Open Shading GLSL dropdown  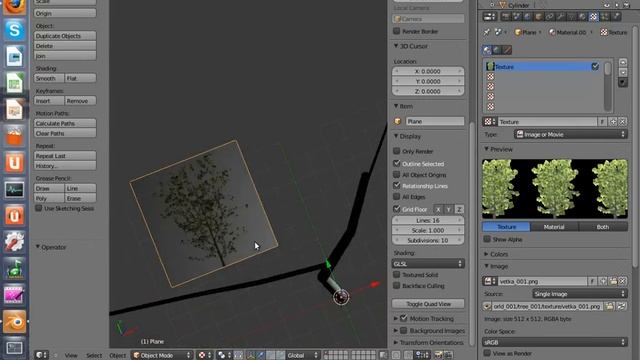[x=428, y=264]
